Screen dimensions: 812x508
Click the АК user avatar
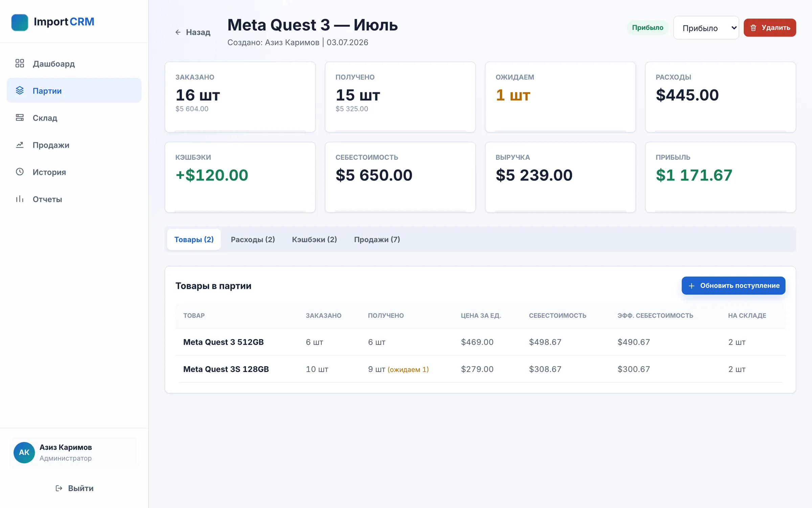tap(24, 452)
